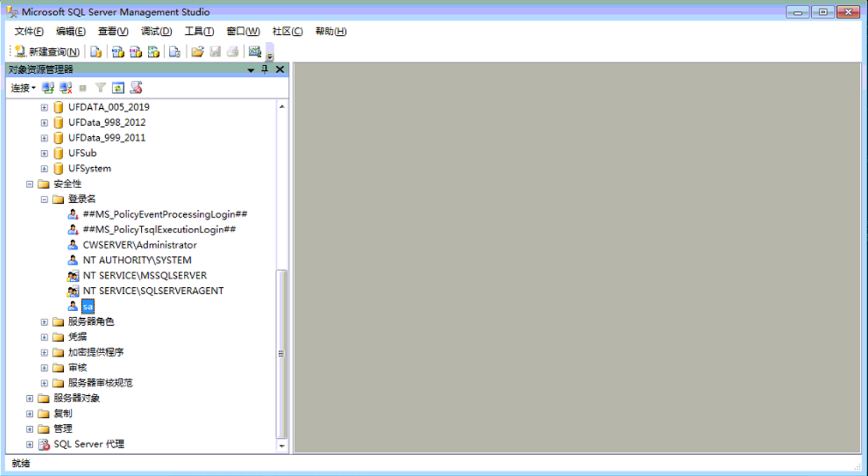Click the SQL Server 代理 agent icon
Screen dimensions: 868x476
coord(44,444)
